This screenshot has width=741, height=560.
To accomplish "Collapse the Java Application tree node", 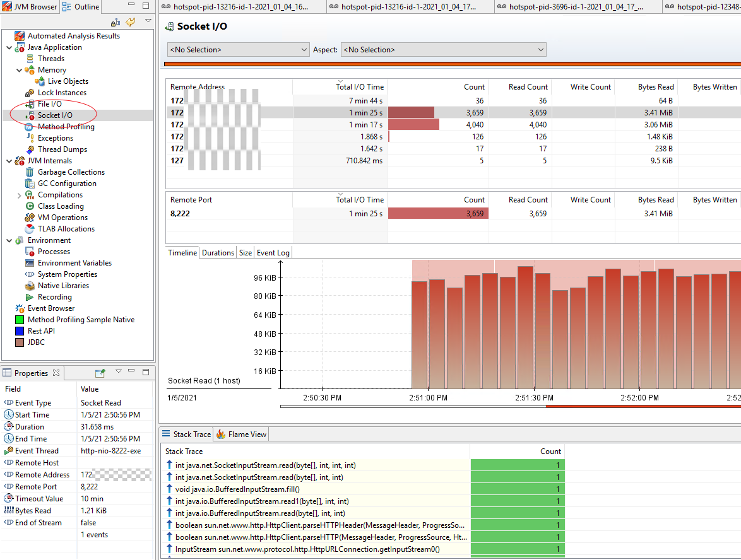I will (x=9, y=47).
